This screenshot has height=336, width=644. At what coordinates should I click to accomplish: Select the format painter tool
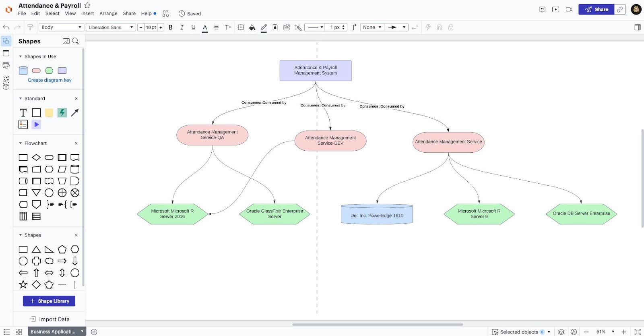pos(30,27)
